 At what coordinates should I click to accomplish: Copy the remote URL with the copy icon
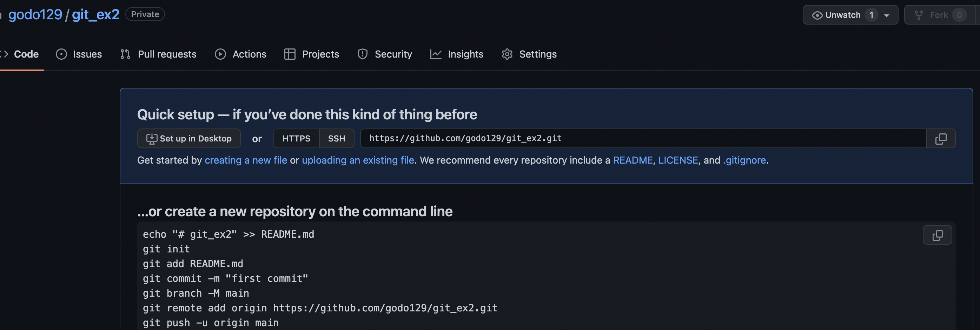coord(941,138)
